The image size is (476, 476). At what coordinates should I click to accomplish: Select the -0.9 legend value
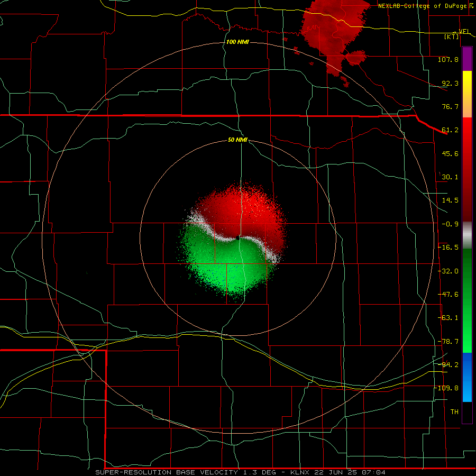coord(450,224)
